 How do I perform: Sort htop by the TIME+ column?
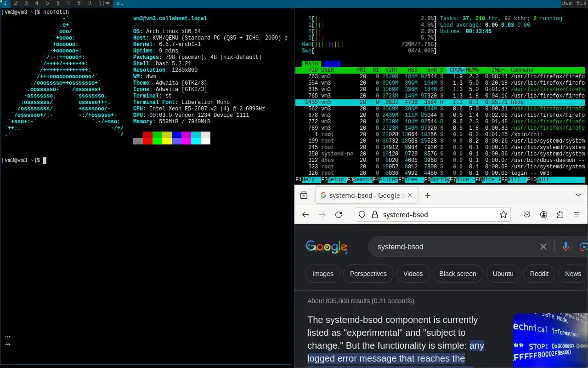tap(496, 70)
